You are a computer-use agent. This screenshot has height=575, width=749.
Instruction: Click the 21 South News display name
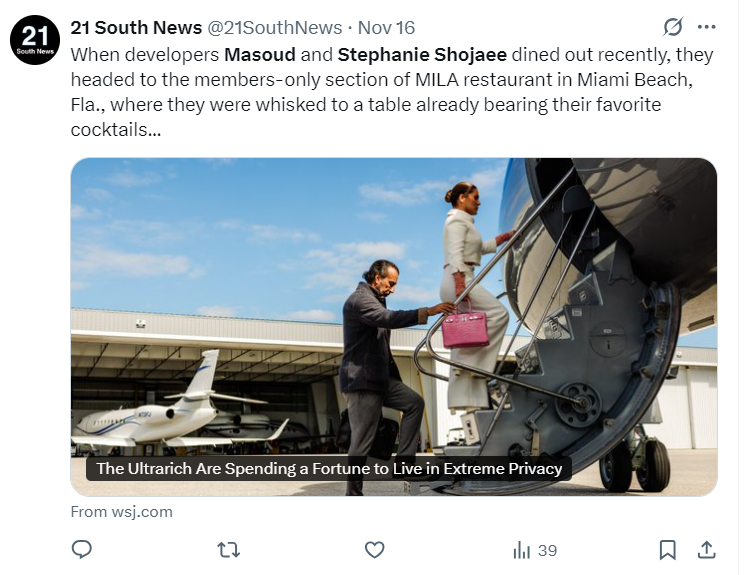coord(136,27)
